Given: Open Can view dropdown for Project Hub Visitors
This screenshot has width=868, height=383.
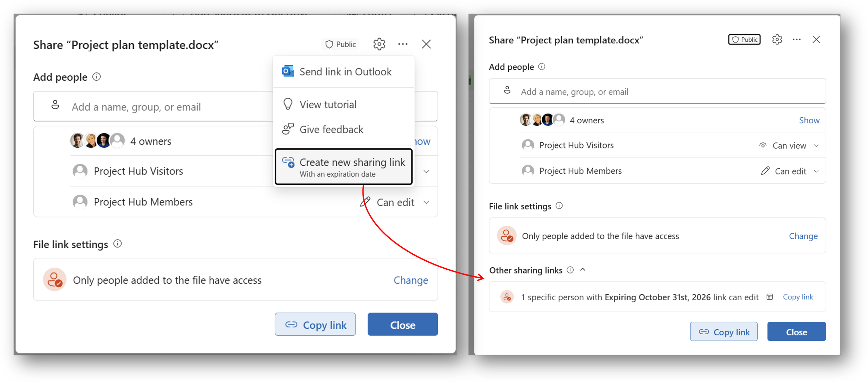Looking at the screenshot, I should click(x=789, y=145).
